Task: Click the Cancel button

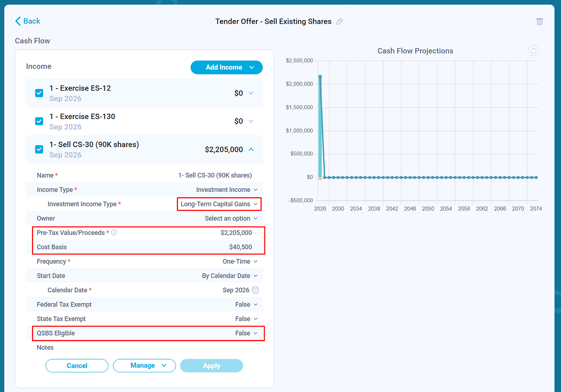Action: click(x=77, y=365)
